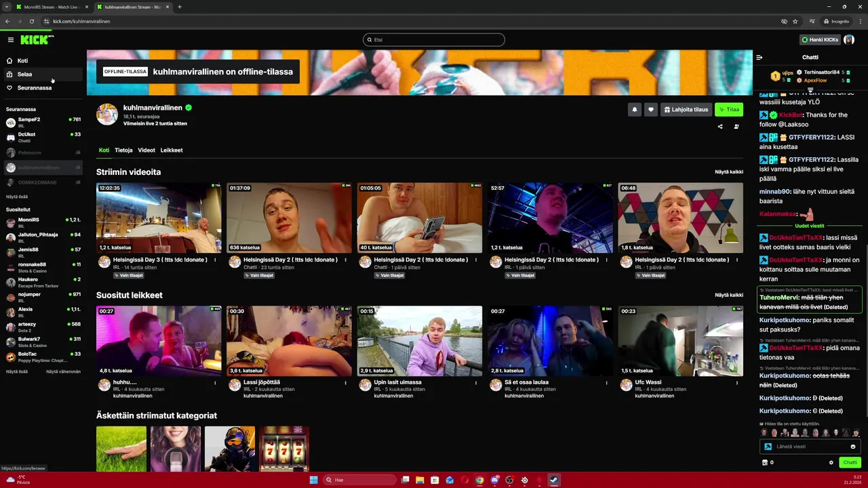The image size is (868, 488).
Task: Switch to the Leikkeet tab
Action: coord(172,150)
